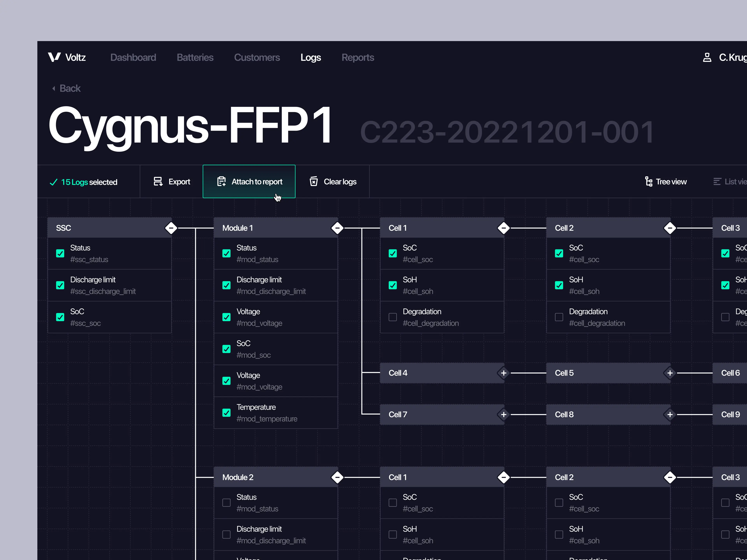Image resolution: width=747 pixels, height=560 pixels.
Task: Clear logs with the trash button
Action: (333, 182)
